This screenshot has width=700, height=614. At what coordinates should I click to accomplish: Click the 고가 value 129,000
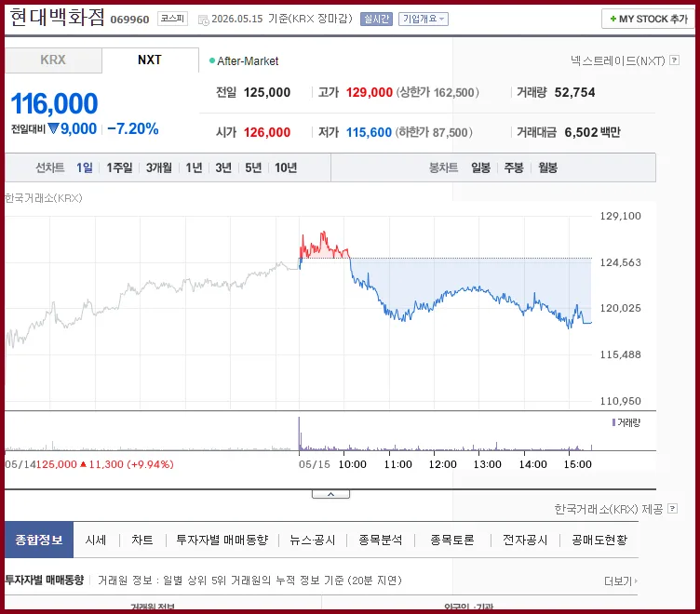[x=370, y=92]
